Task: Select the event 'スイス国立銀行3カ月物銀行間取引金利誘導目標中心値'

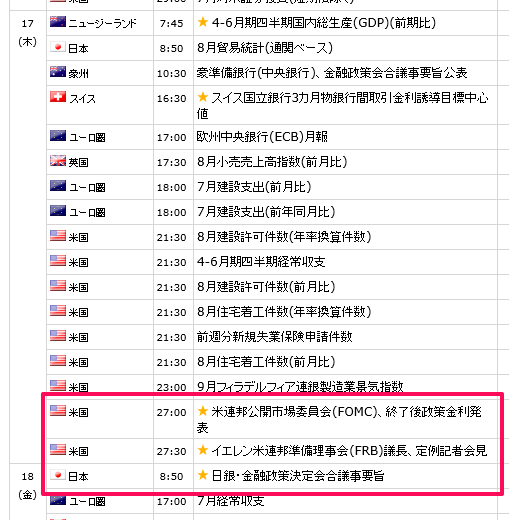Action: point(343,105)
